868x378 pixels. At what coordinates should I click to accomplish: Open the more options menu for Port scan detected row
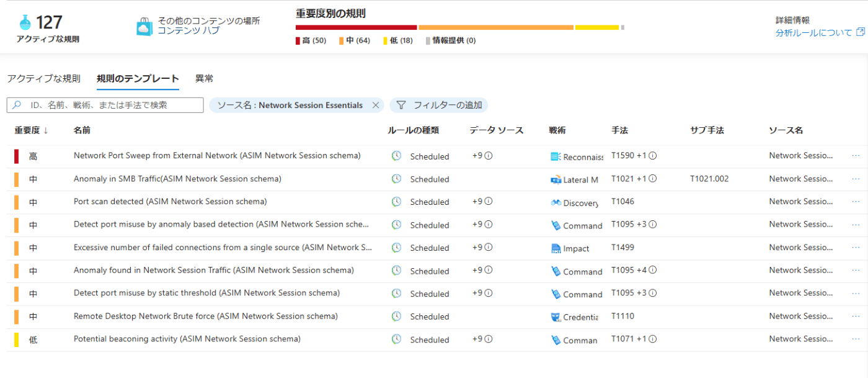(x=856, y=202)
